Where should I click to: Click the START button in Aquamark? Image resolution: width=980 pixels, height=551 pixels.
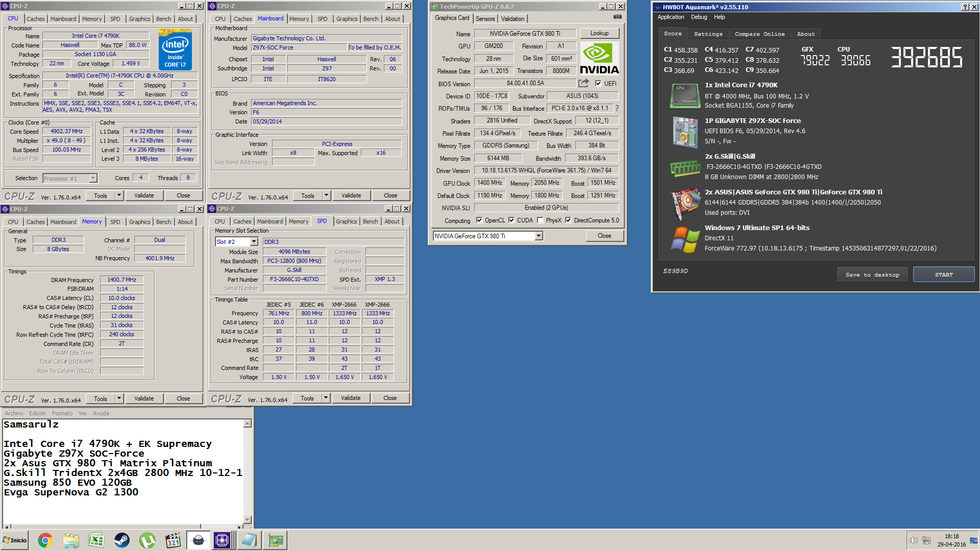(944, 274)
